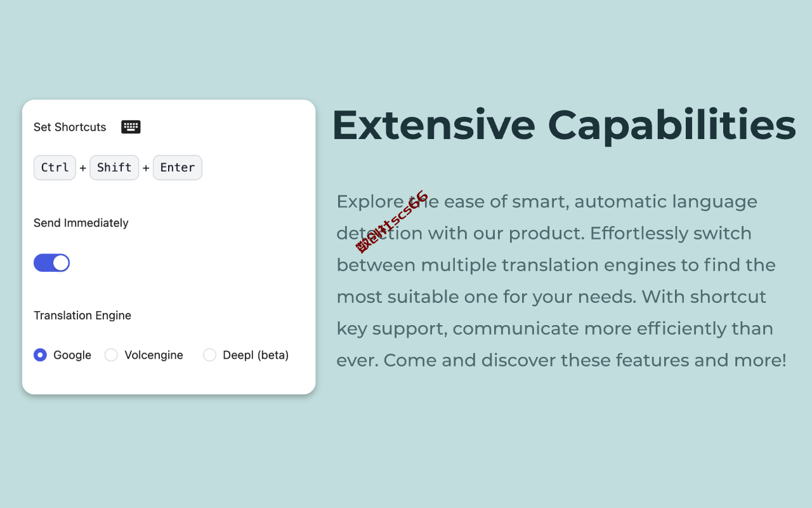Image resolution: width=812 pixels, height=508 pixels.
Task: Pick the Deepl (beta) radio button circle
Action: (x=209, y=355)
